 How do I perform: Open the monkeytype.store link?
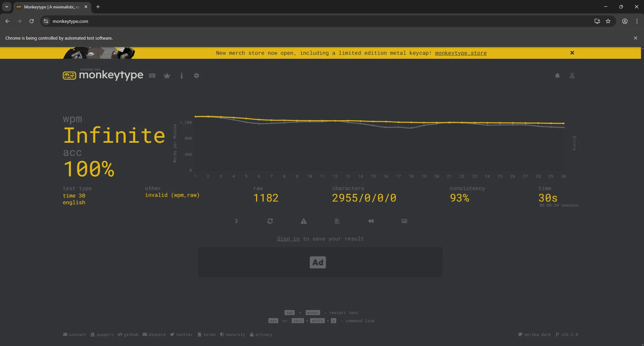(x=461, y=53)
